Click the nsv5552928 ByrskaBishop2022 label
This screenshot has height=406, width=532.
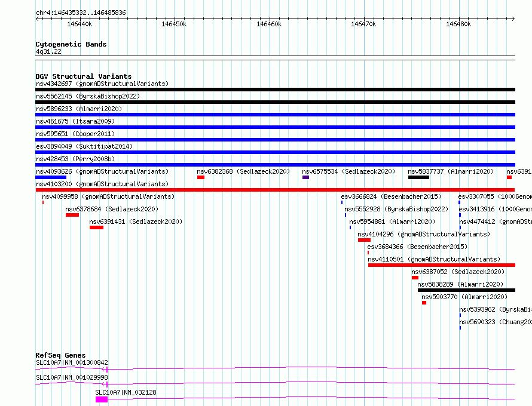pos(396,209)
